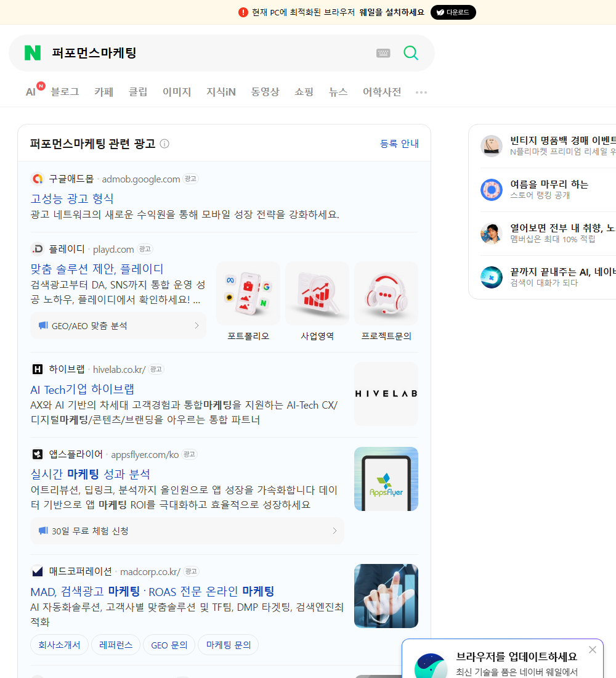Click the 열어보면 전부 내 취향 round thumbnail
This screenshot has width=616, height=678.
492,234
